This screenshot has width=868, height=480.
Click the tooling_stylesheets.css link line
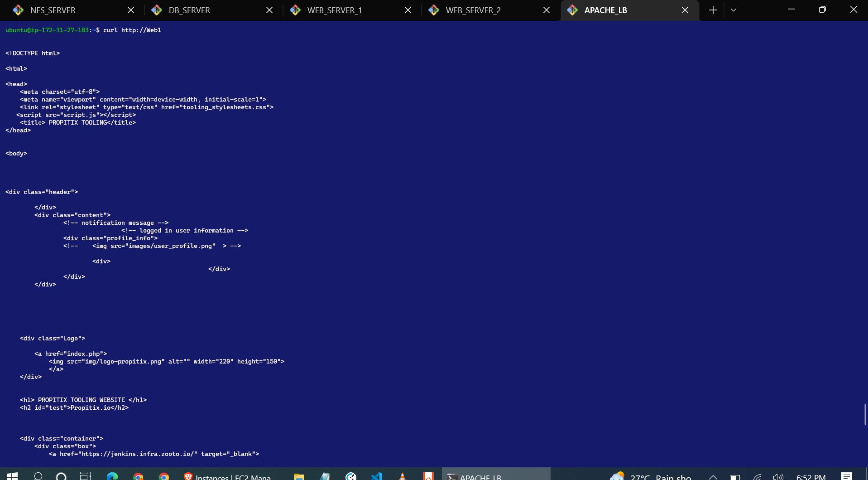(x=147, y=107)
